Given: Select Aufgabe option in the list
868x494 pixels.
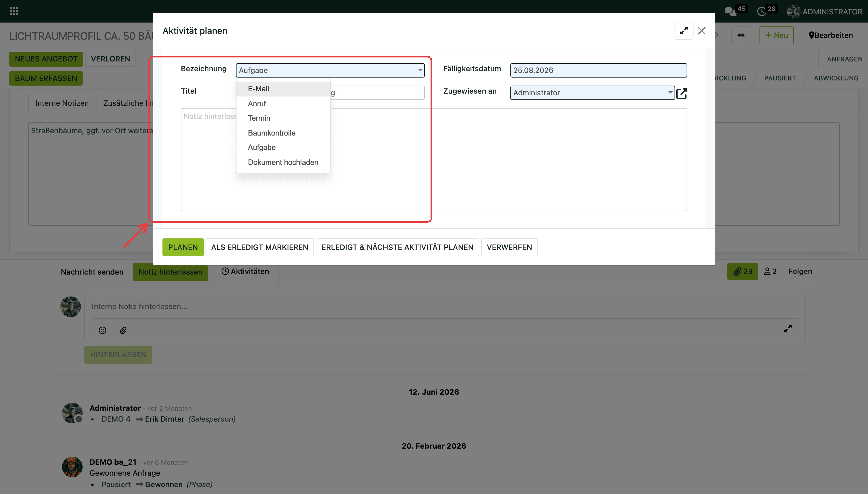Looking at the screenshot, I should (283, 148).
